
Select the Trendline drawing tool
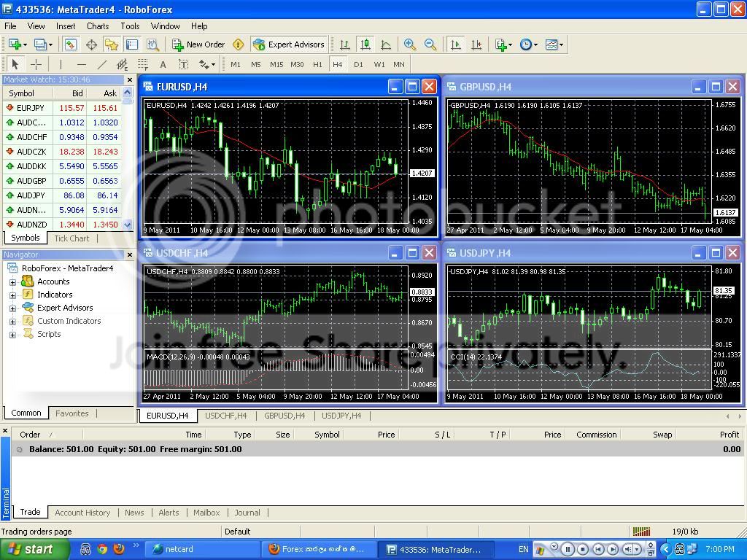[102, 64]
